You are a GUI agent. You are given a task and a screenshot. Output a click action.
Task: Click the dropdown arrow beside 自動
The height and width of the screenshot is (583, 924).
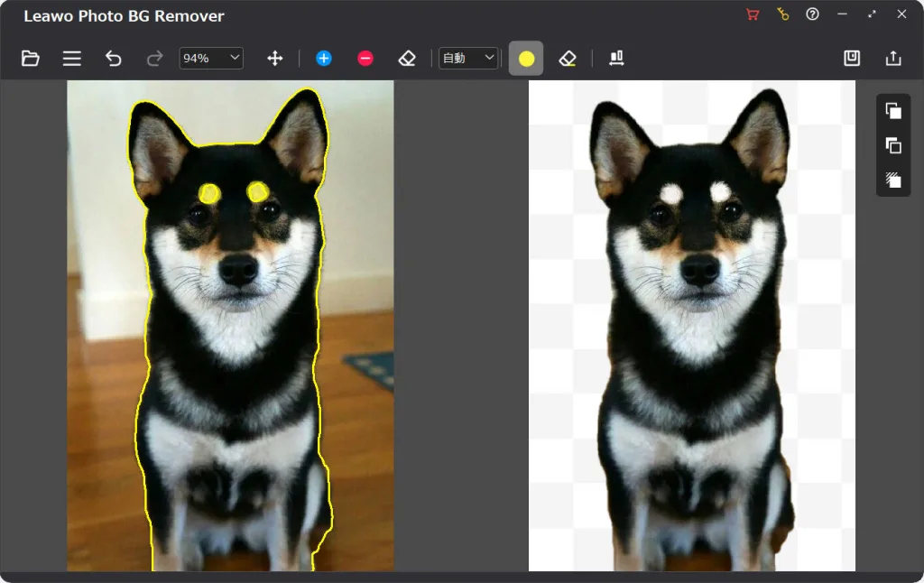[490, 58]
